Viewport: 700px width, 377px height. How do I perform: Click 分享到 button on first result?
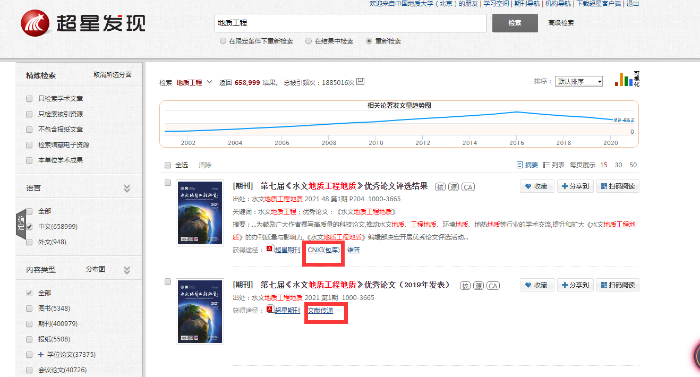tap(575, 186)
